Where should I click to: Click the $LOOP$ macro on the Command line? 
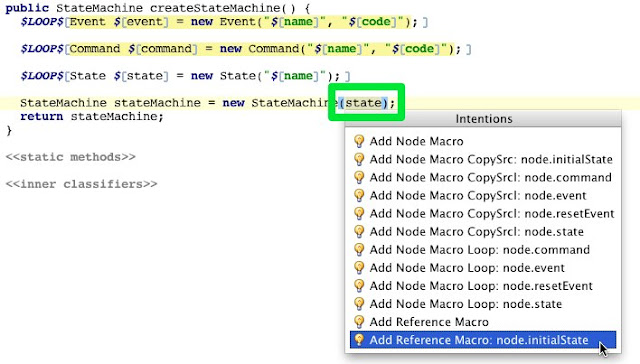click(42, 49)
